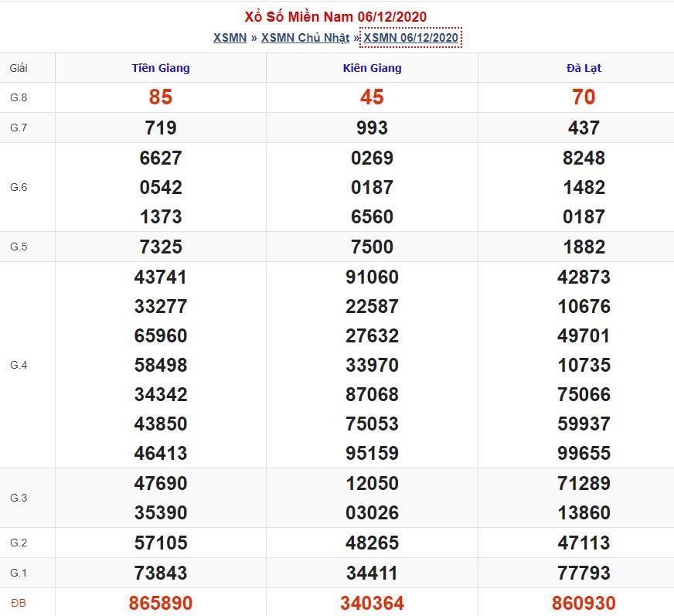Click the G.4 number 75066
Screen dimensions: 674x616
click(x=584, y=394)
